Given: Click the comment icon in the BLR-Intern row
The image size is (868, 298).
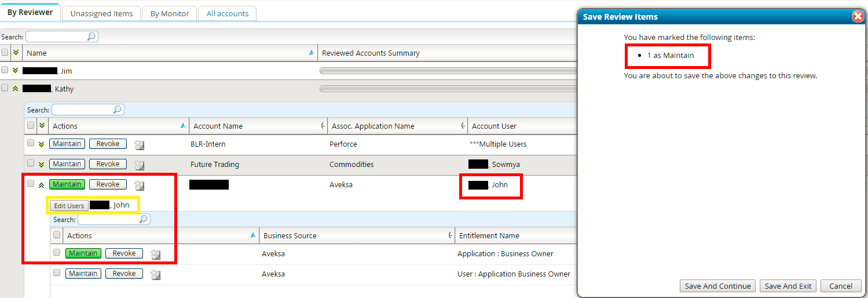Looking at the screenshot, I should tap(139, 144).
